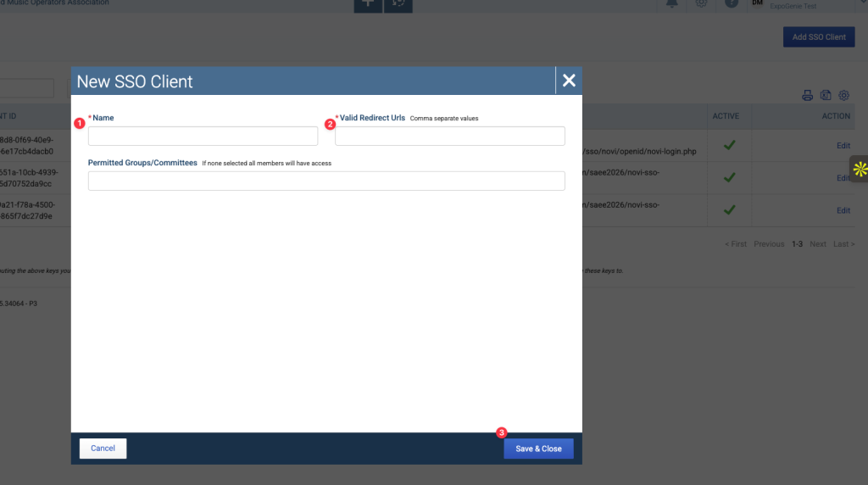This screenshot has height=485, width=868.
Task: Close the New SSO Client dialog
Action: click(x=569, y=81)
